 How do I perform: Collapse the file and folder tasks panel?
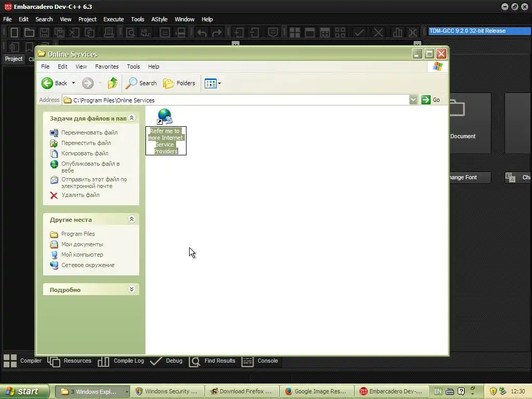point(131,118)
